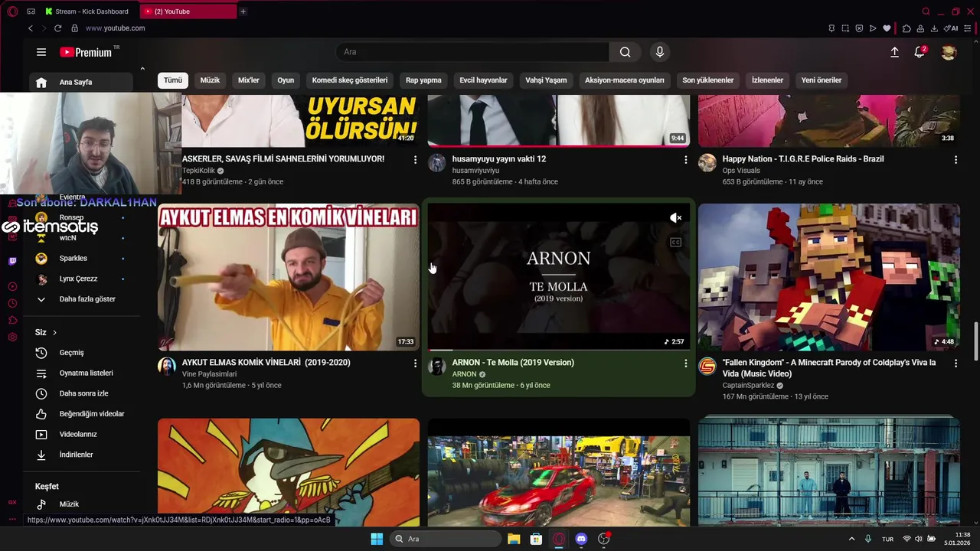Click the YouTube search input field
This screenshot has width=980, height=551.
point(472,52)
